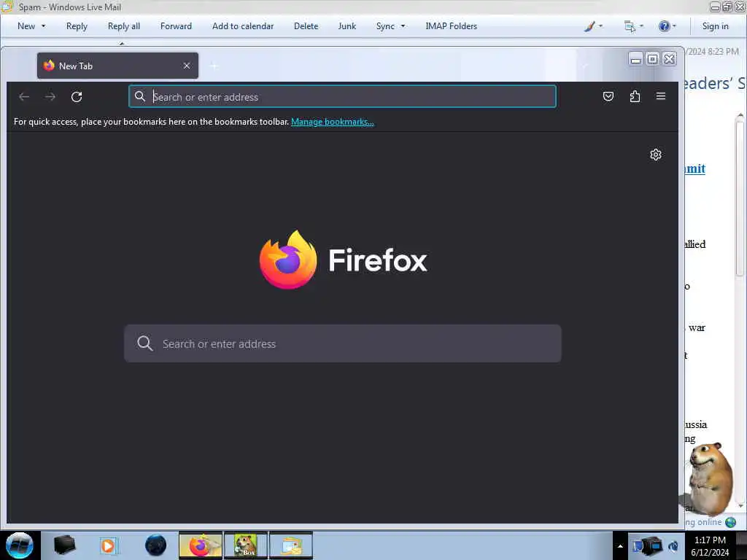Open IMAP Folders in Live Mail
Image resolution: width=747 pixels, height=560 pixels.
click(451, 26)
